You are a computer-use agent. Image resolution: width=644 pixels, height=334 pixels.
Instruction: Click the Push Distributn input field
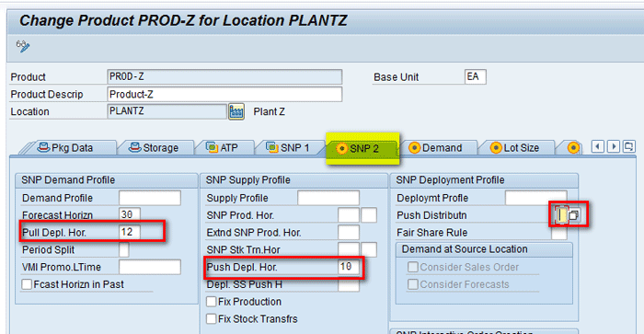point(561,215)
